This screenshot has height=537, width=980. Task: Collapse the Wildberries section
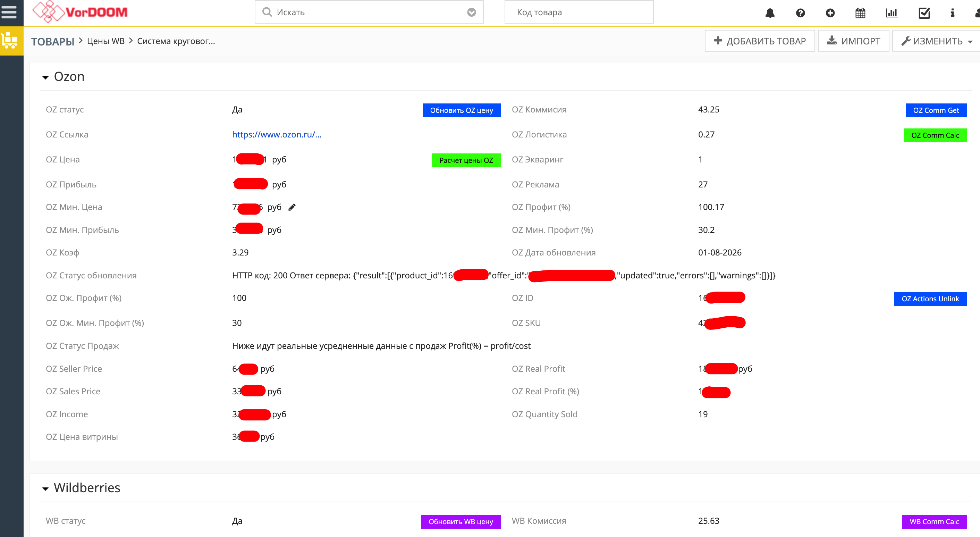tap(45, 489)
